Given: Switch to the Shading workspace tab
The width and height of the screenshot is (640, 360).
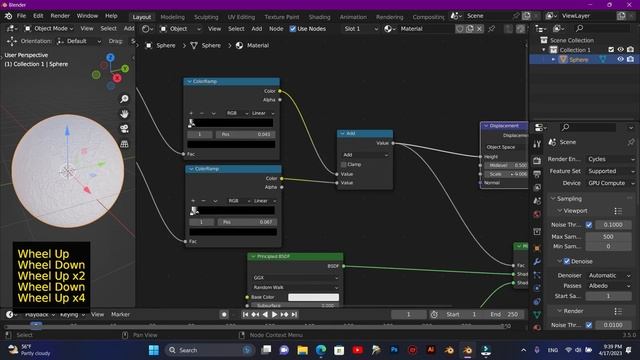Looking at the screenshot, I should click(319, 17).
